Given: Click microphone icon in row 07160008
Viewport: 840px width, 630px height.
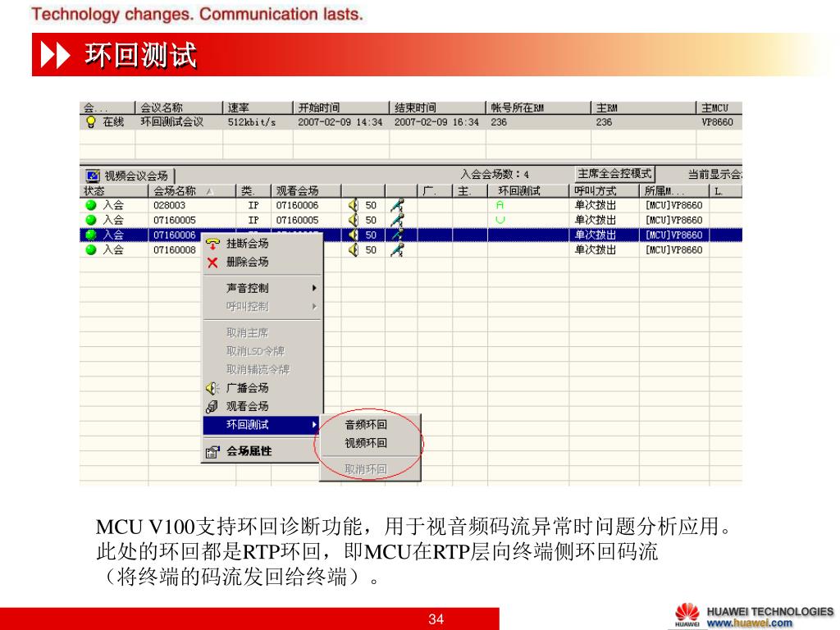Looking at the screenshot, I should (397, 249).
